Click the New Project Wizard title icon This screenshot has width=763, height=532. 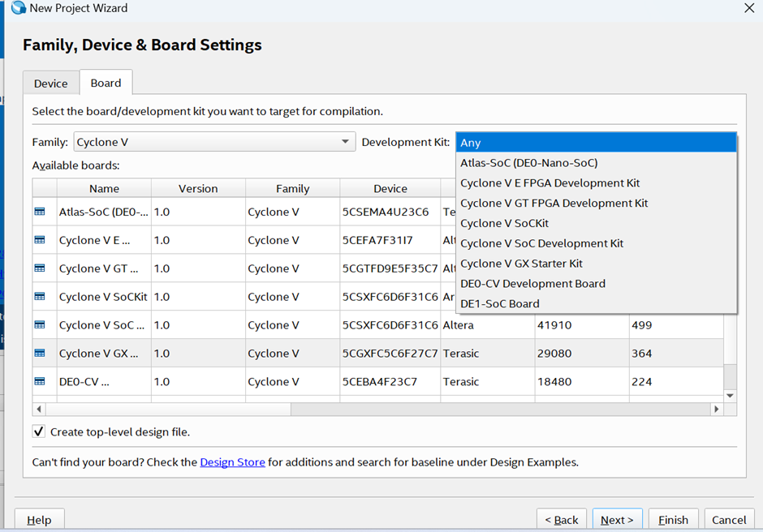[18, 8]
